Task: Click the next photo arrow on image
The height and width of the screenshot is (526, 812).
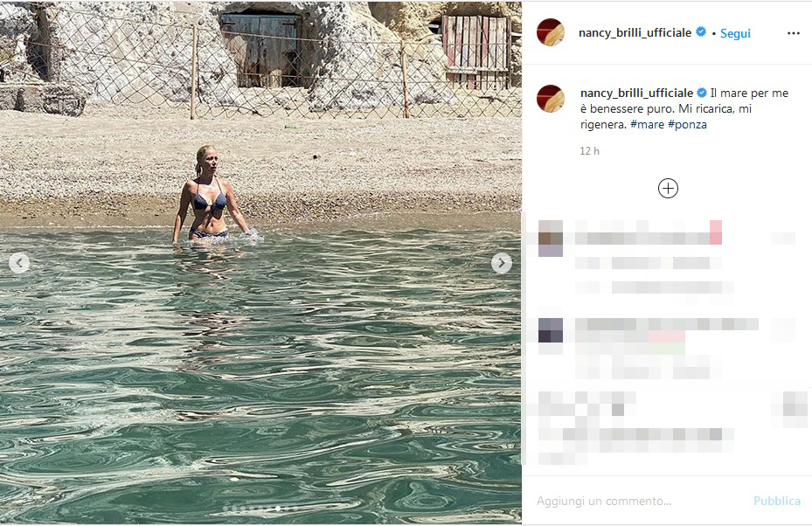Action: tap(502, 264)
